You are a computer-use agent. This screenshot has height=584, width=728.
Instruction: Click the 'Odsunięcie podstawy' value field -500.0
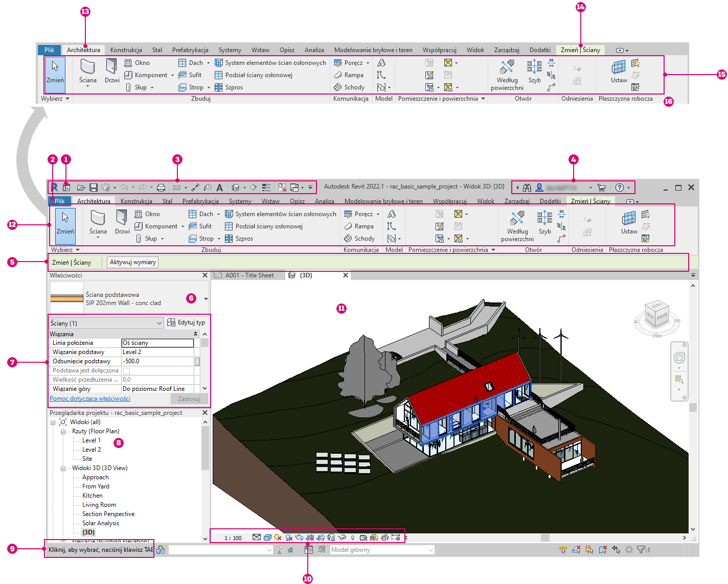(x=157, y=361)
